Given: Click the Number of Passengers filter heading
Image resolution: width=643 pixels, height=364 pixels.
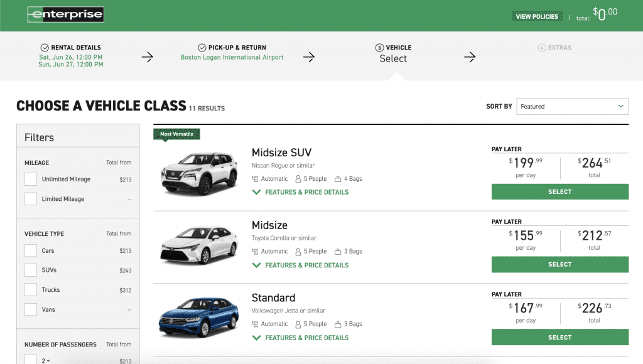Looking at the screenshot, I should click(60, 345).
